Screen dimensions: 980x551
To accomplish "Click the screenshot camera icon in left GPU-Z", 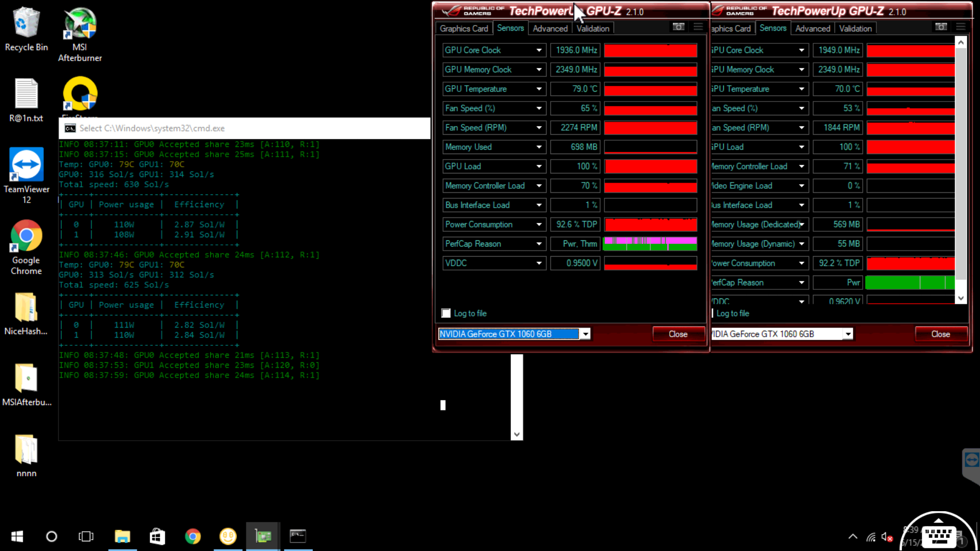I will 678,27.
